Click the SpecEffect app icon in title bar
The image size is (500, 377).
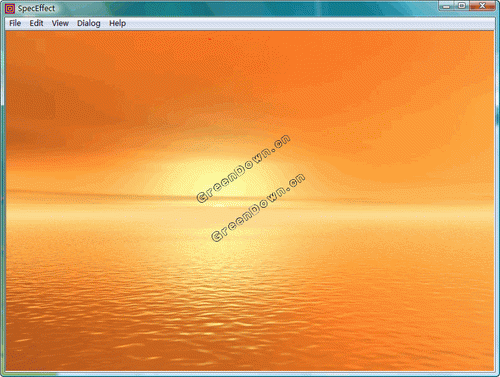[x=10, y=9]
